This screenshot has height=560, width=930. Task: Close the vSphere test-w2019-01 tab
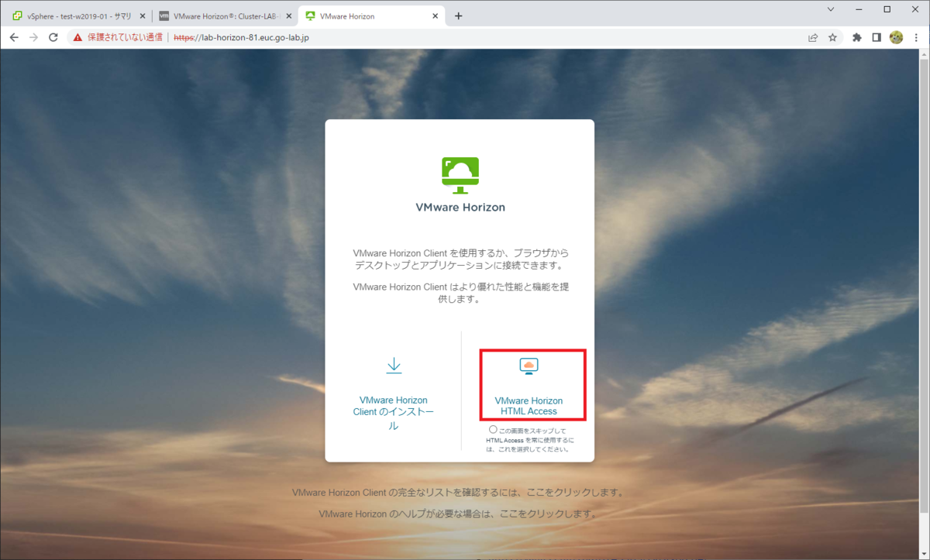tap(142, 15)
